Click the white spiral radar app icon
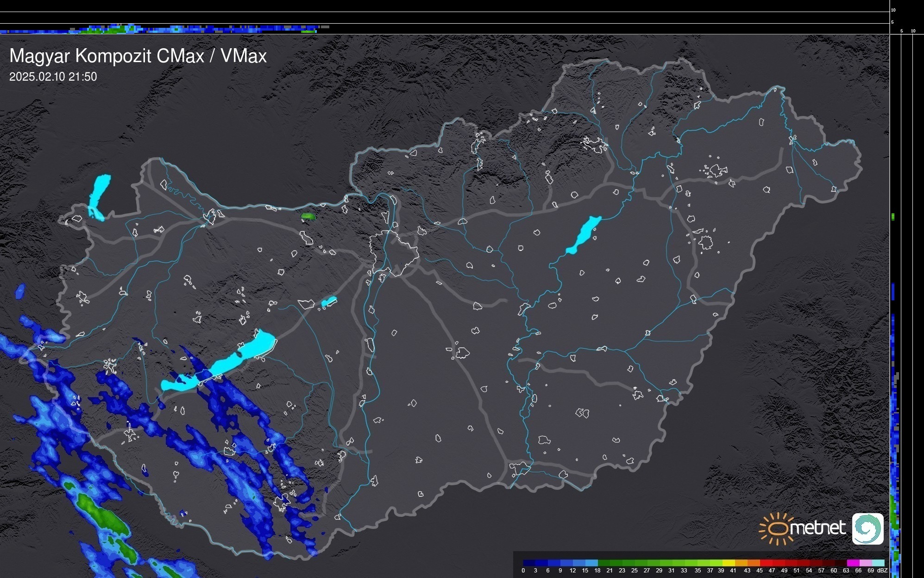924x578 pixels. coord(867,528)
